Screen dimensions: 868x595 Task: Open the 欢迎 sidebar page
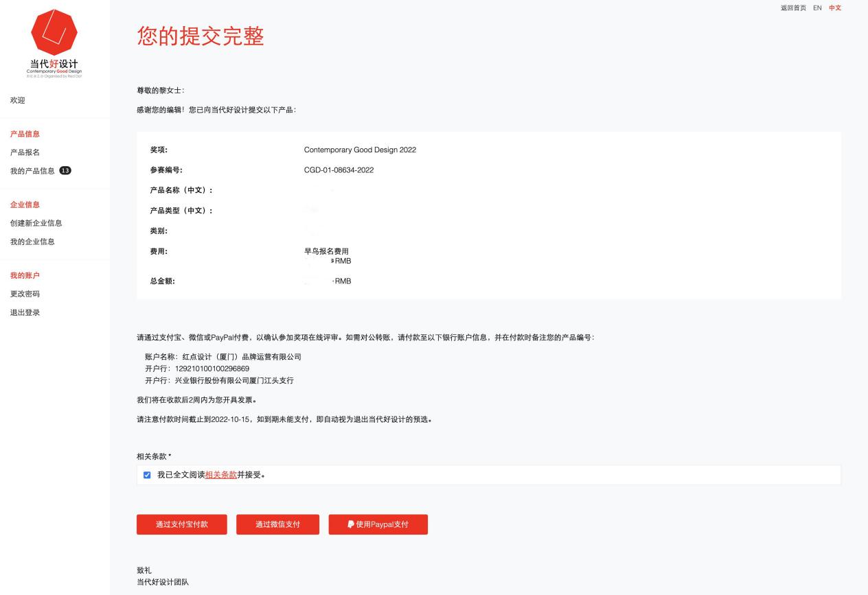[x=18, y=101]
